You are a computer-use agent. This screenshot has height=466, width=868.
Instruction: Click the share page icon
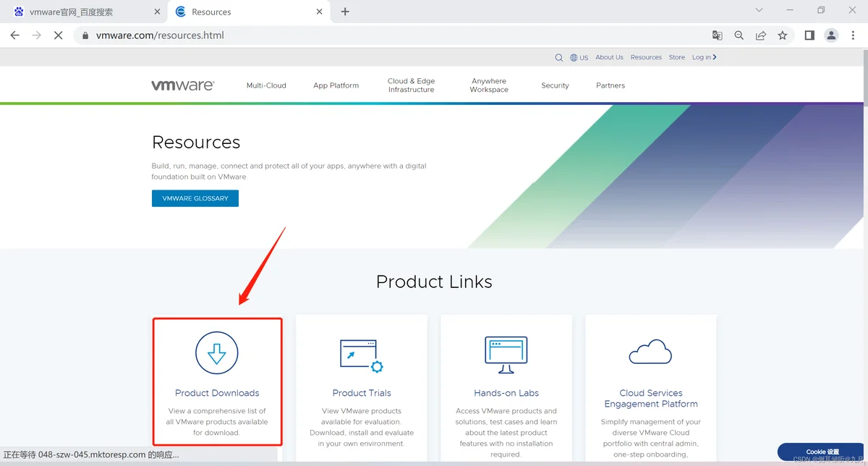click(x=761, y=35)
